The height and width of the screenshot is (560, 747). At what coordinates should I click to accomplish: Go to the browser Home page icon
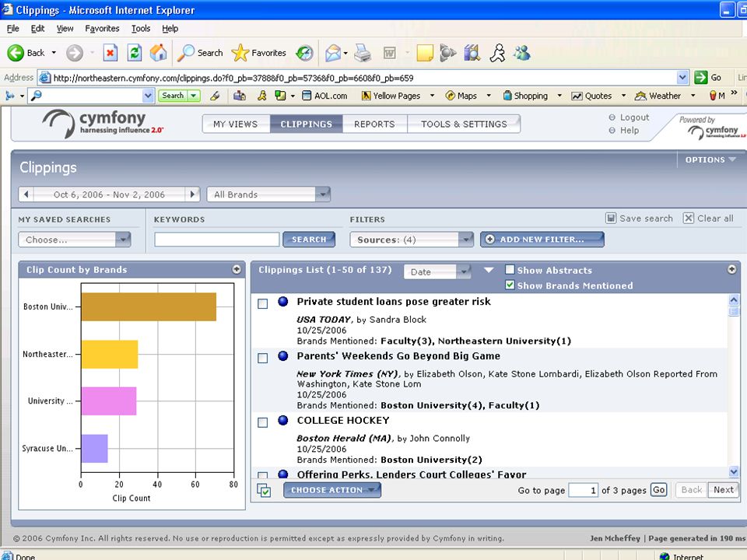tap(159, 53)
